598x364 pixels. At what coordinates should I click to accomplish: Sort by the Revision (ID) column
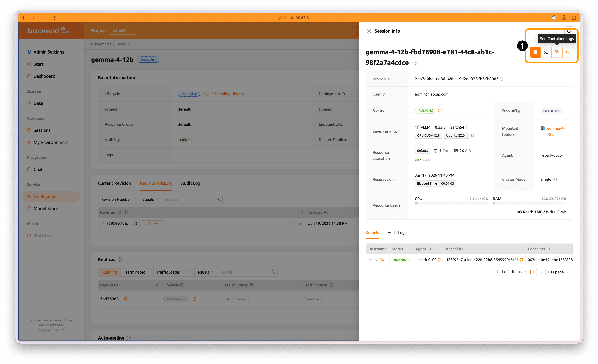(302, 212)
